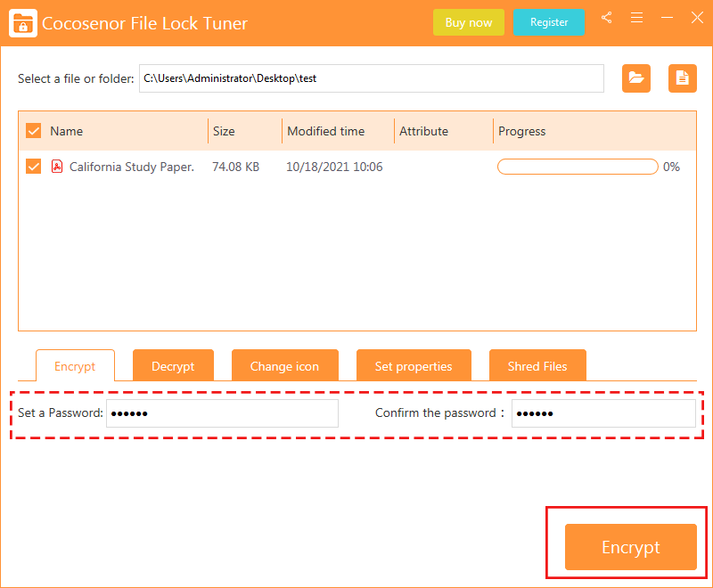Click the file or folder path field
Image resolution: width=713 pixels, height=588 pixels.
372,78
